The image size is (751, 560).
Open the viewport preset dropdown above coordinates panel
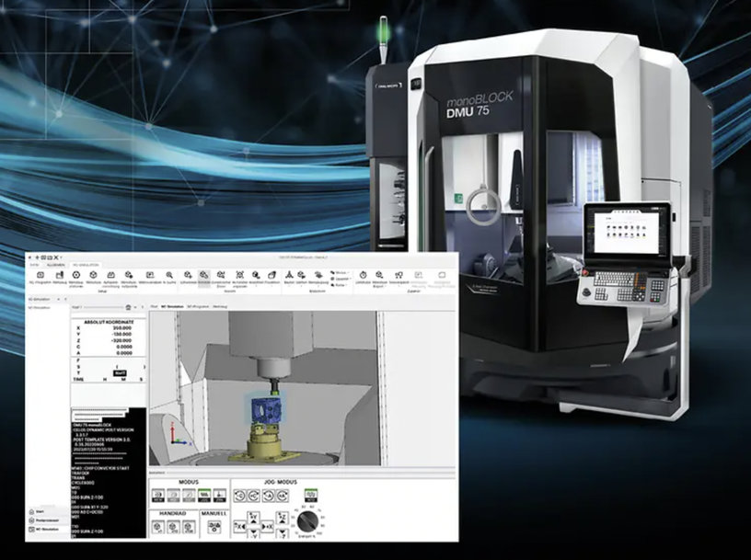pos(129,307)
